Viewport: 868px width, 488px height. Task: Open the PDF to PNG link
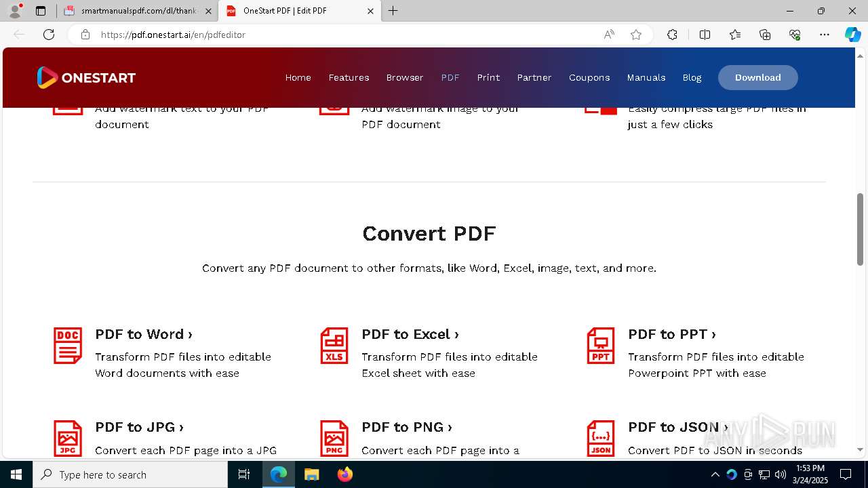[407, 427]
